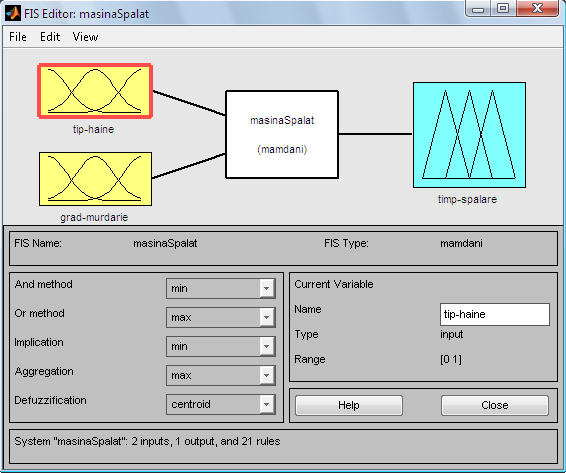Click the MATLAB logo in title bar

pyautogui.click(x=13, y=13)
